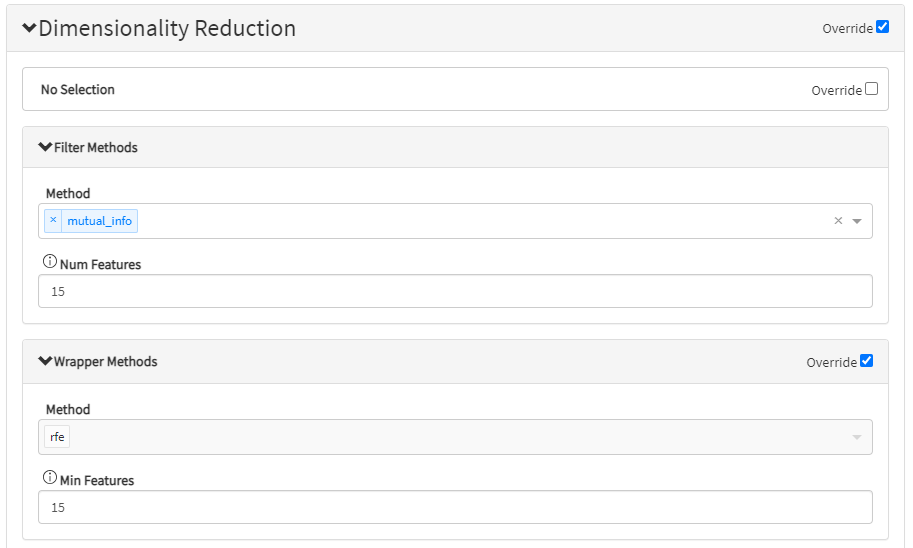
Task: Click the rfe method tag
Action: coord(57,437)
